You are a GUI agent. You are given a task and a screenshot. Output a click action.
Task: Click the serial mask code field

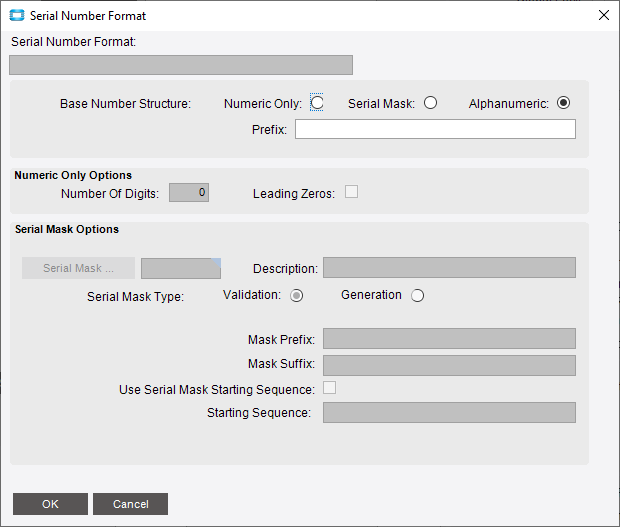tap(181, 268)
